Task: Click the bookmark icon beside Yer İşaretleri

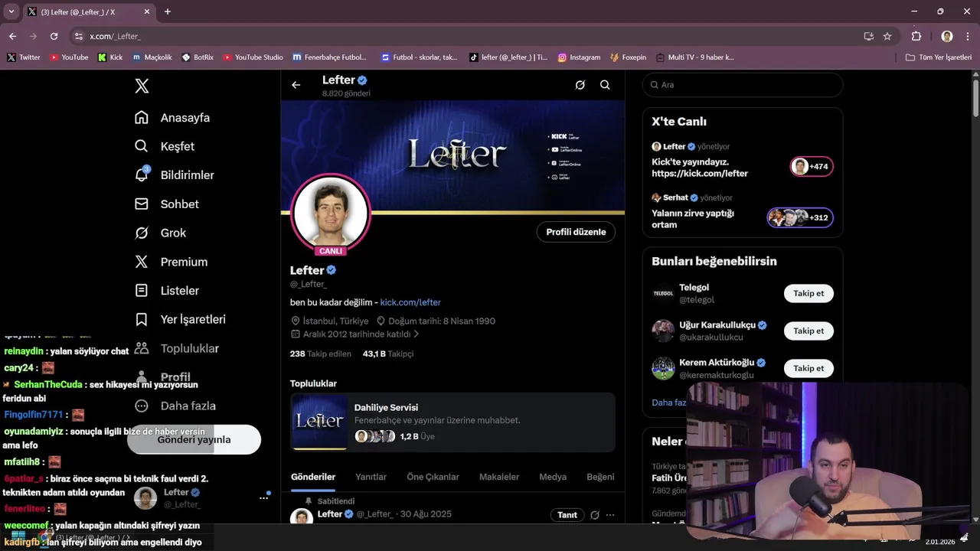Action: click(x=142, y=319)
